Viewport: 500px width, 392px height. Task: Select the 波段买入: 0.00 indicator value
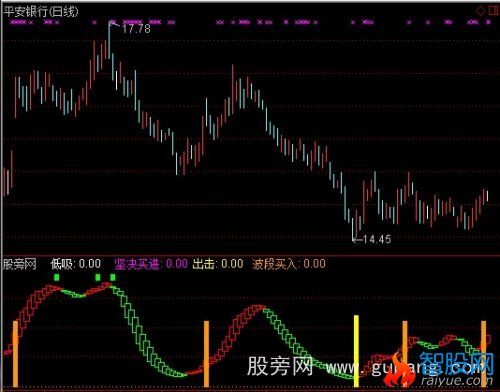(x=289, y=264)
